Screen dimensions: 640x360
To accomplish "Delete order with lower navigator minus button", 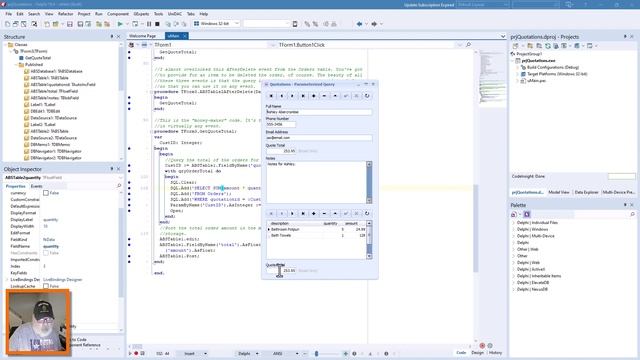I will click(x=324, y=213).
